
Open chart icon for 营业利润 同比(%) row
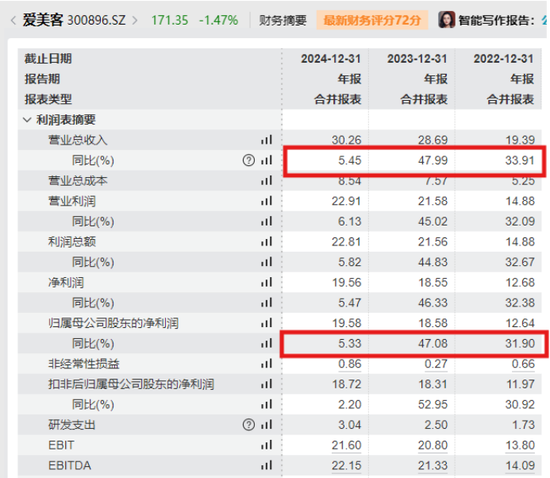pyautogui.click(x=266, y=221)
